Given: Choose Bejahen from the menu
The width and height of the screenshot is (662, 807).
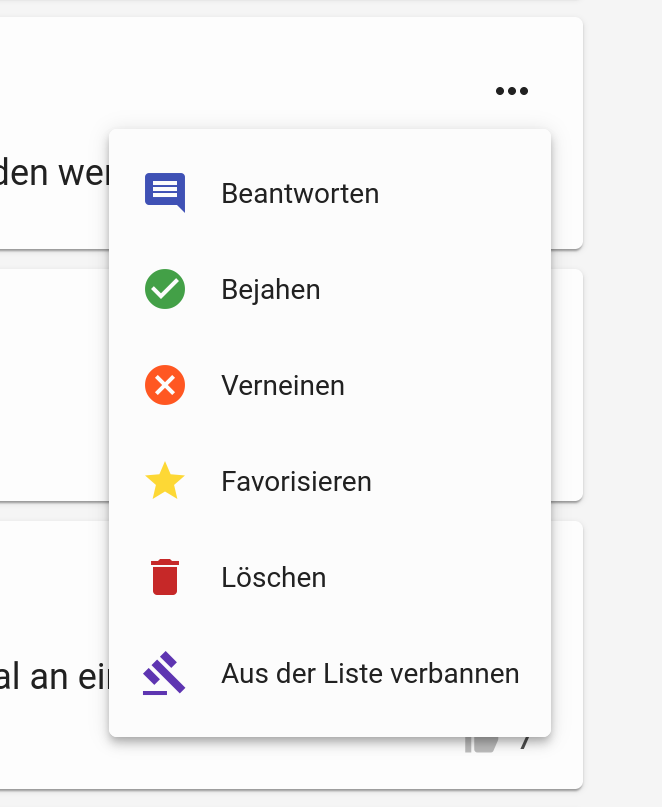Looking at the screenshot, I should pos(271,290).
